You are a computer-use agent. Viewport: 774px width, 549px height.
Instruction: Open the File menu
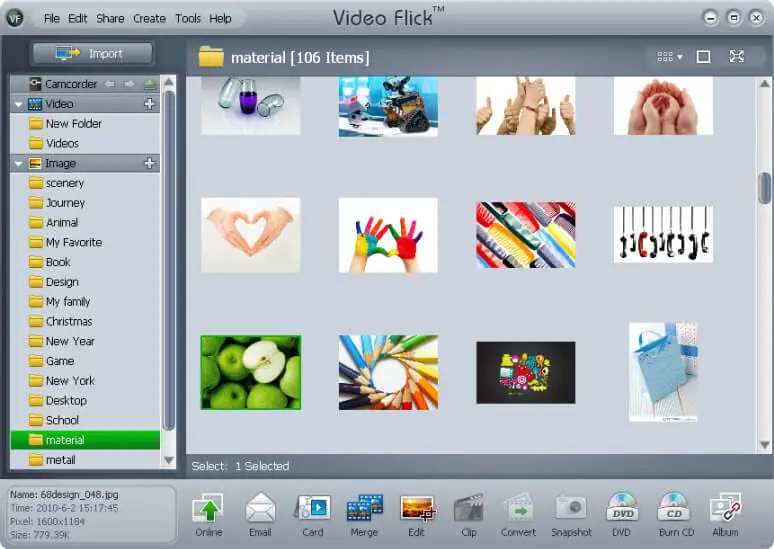point(51,19)
